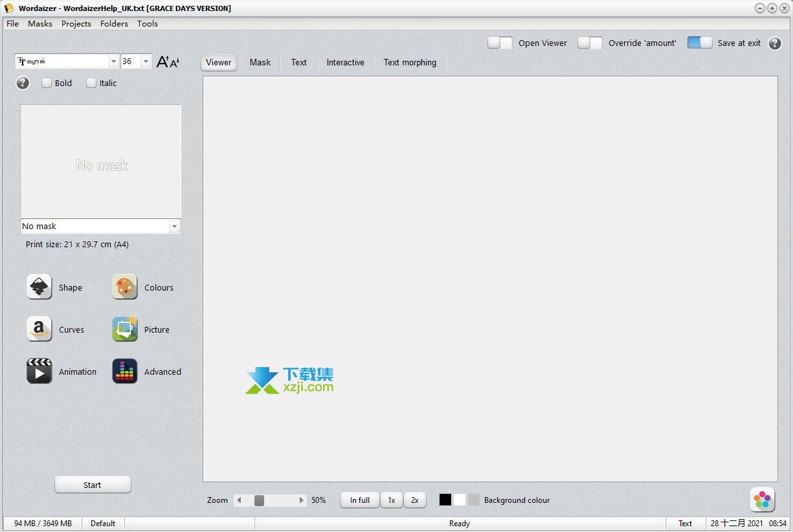The image size is (793, 532).
Task: Open the Curves icon
Action: (39, 329)
